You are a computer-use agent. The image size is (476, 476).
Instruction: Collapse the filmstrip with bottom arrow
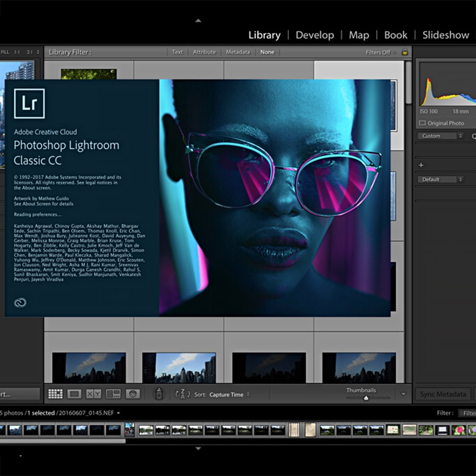click(x=198, y=448)
